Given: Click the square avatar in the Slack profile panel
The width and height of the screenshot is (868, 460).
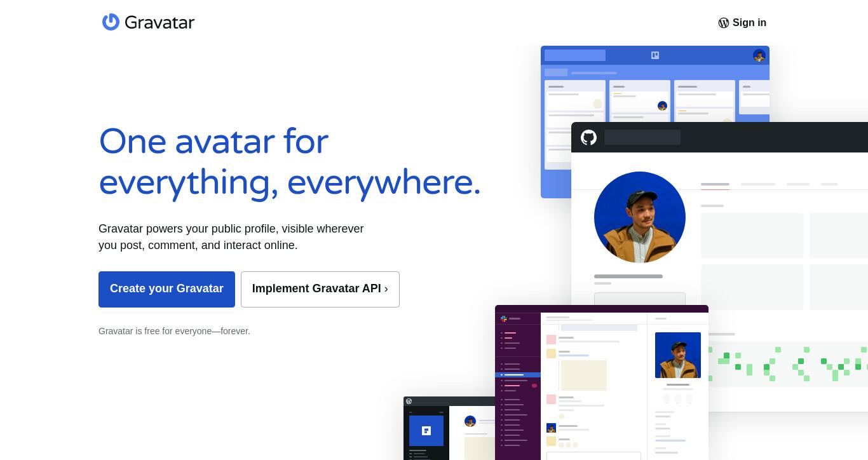Looking at the screenshot, I should [x=678, y=355].
